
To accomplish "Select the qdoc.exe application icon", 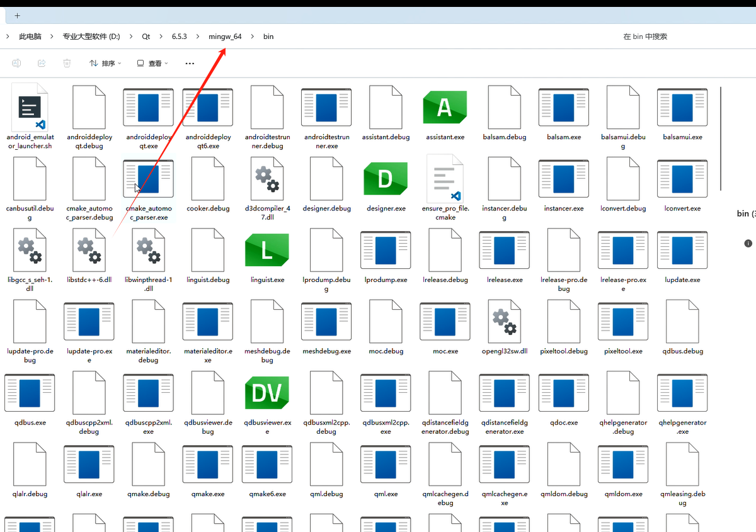I will pos(564,393).
